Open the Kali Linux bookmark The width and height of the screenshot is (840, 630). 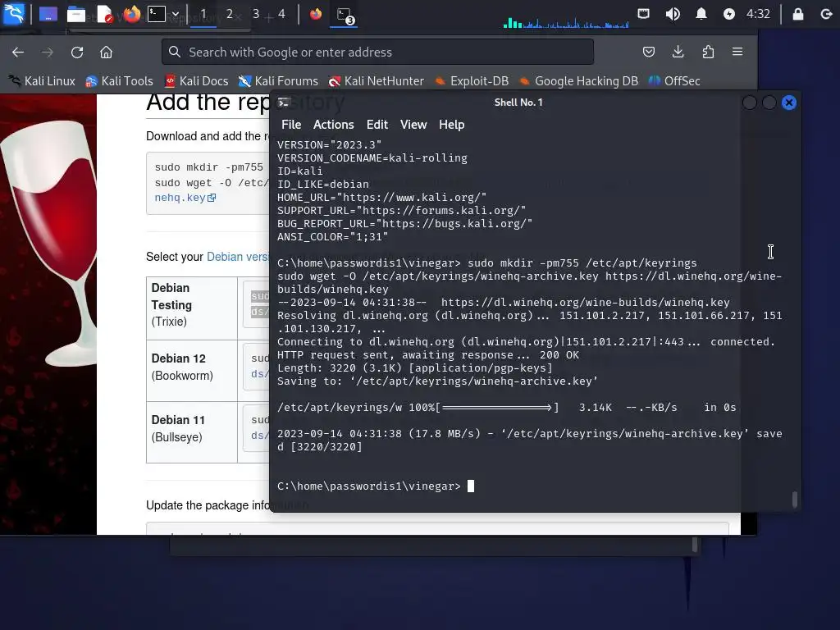[x=42, y=81]
